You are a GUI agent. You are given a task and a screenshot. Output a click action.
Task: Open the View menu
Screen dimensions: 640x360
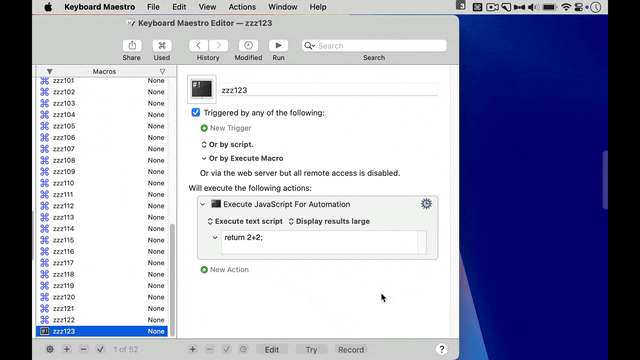(207, 7)
